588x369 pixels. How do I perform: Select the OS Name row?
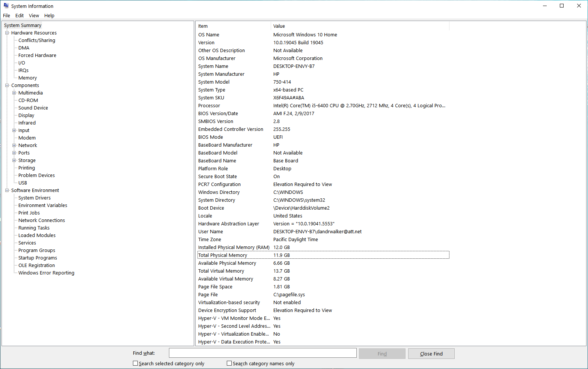323,35
